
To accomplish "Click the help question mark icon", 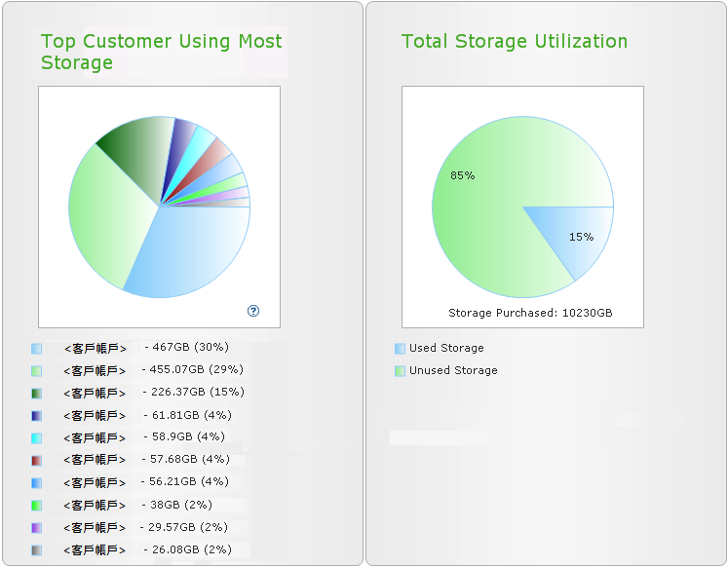I will [253, 311].
